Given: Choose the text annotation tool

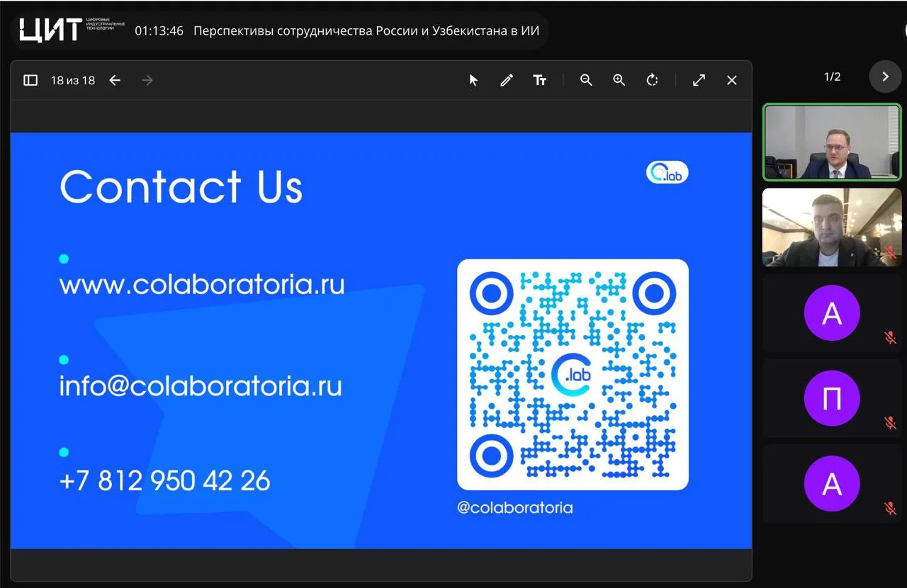Looking at the screenshot, I should (539, 80).
